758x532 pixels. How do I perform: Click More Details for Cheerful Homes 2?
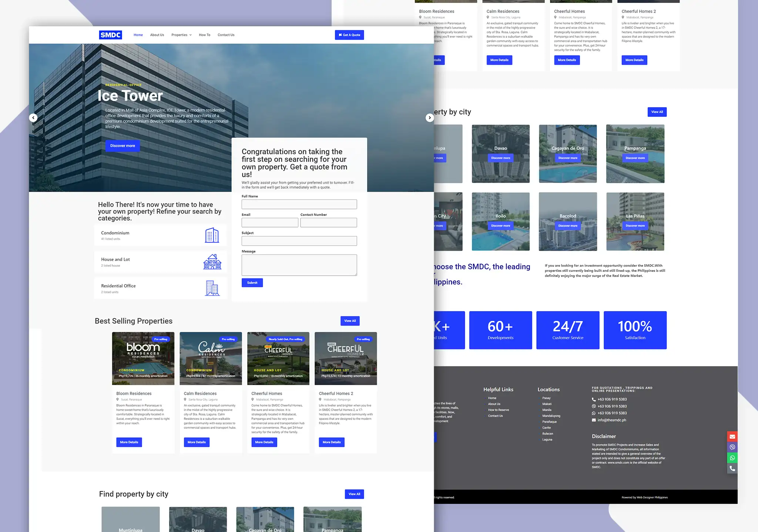point(332,442)
